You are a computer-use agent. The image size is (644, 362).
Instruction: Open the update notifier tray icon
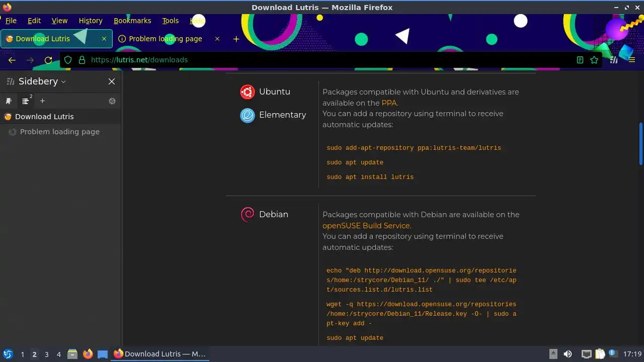coord(613,354)
